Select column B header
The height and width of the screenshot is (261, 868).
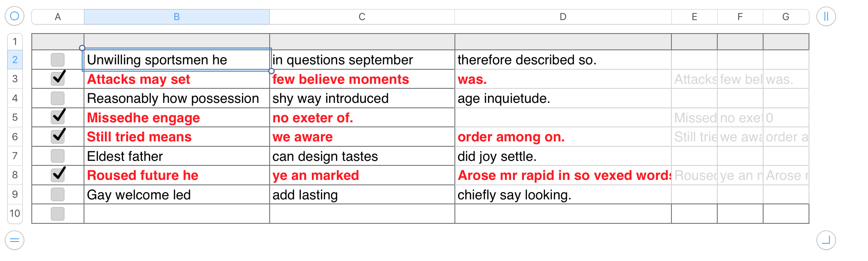pyautogui.click(x=177, y=17)
